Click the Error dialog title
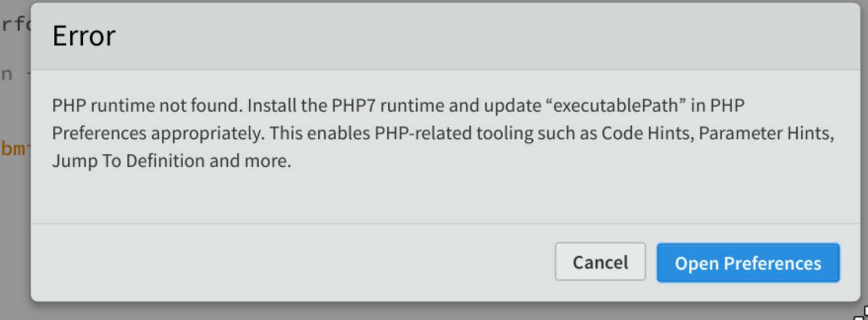The image size is (868, 320). pos(84,36)
